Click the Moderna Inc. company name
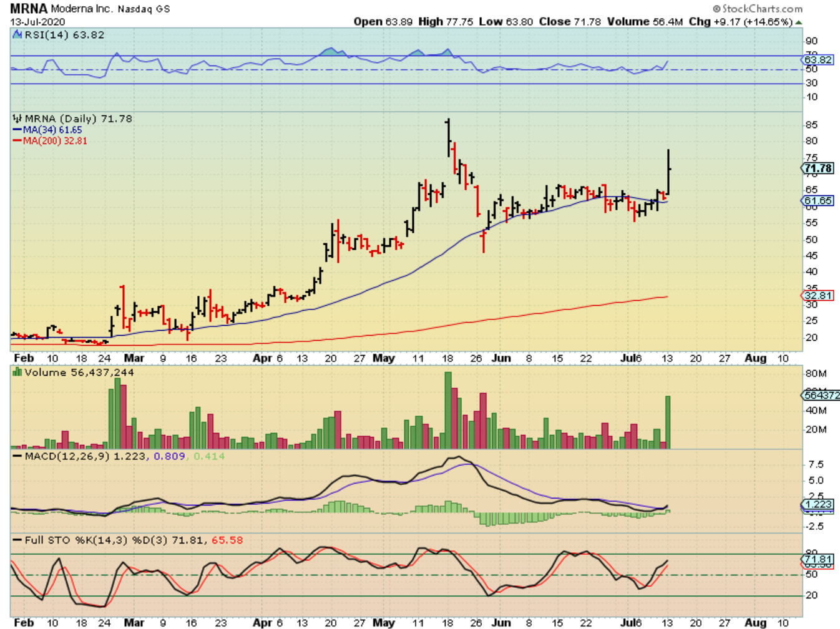840x629 pixels. click(x=82, y=9)
